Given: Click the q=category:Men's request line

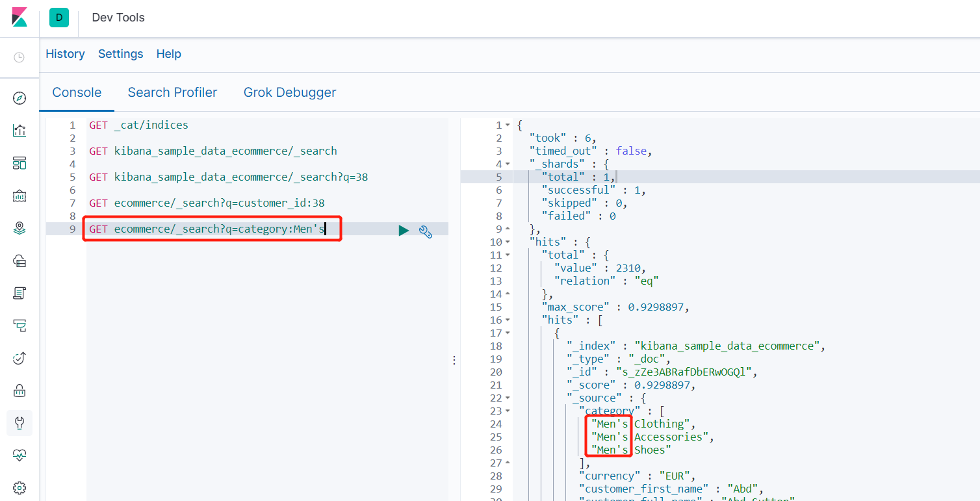Looking at the screenshot, I should coord(207,229).
